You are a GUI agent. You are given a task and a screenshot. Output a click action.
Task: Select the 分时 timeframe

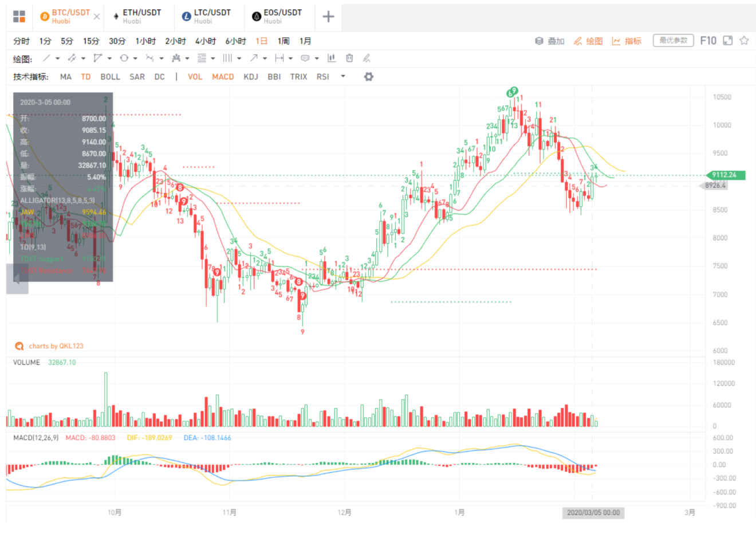(21, 41)
